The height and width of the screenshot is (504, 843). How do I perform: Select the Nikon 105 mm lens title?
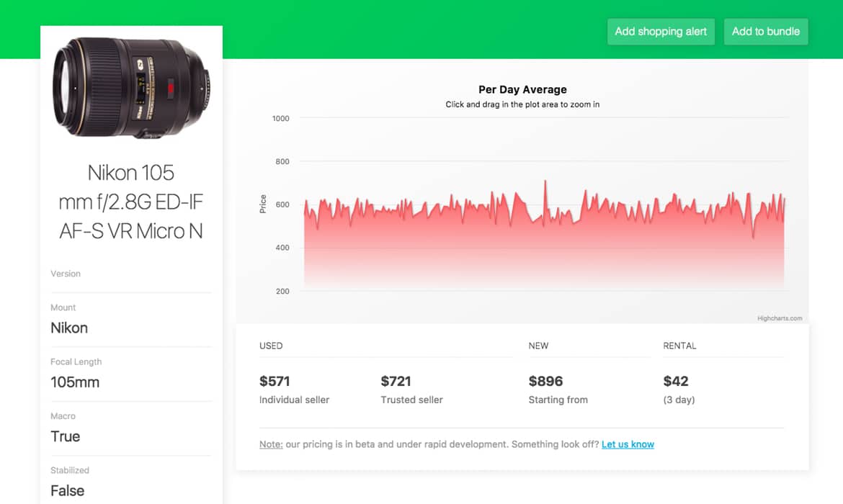(x=131, y=202)
